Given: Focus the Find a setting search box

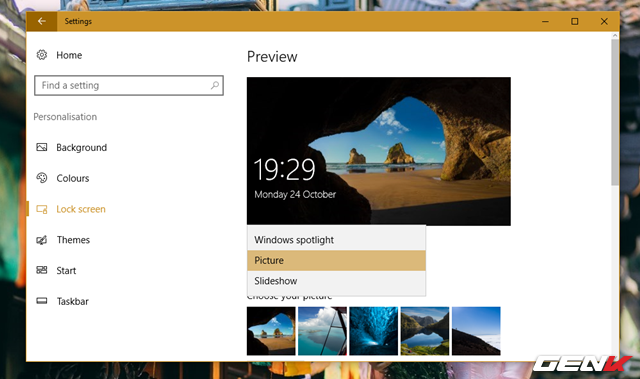Looking at the screenshot, I should 129,85.
